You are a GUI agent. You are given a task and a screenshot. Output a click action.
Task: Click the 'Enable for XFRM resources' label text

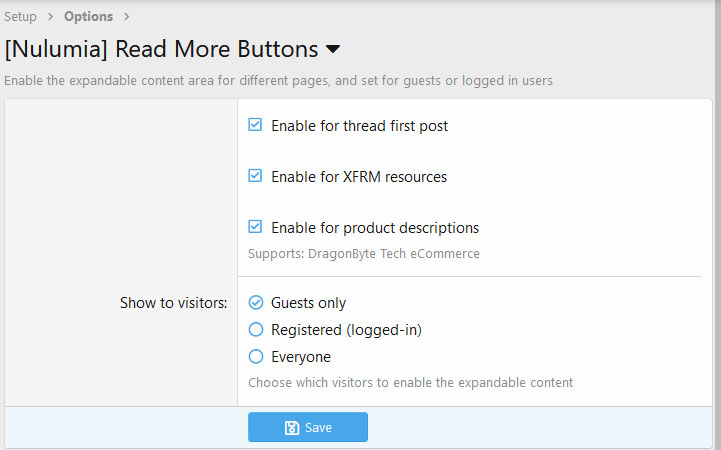359,176
